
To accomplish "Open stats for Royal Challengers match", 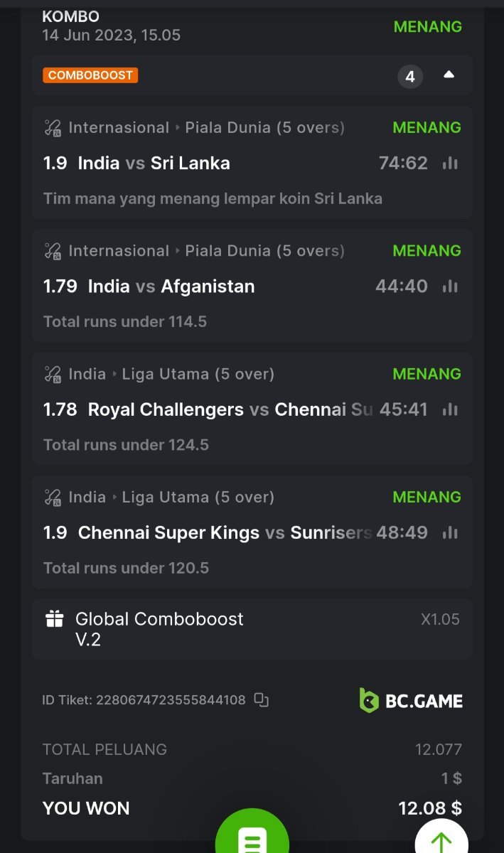I will tap(450, 409).
